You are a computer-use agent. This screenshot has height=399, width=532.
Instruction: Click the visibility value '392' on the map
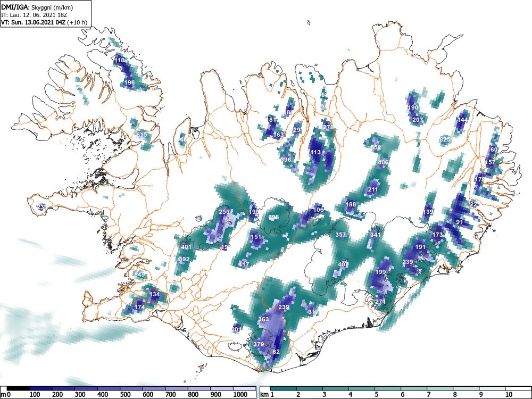click(x=184, y=259)
